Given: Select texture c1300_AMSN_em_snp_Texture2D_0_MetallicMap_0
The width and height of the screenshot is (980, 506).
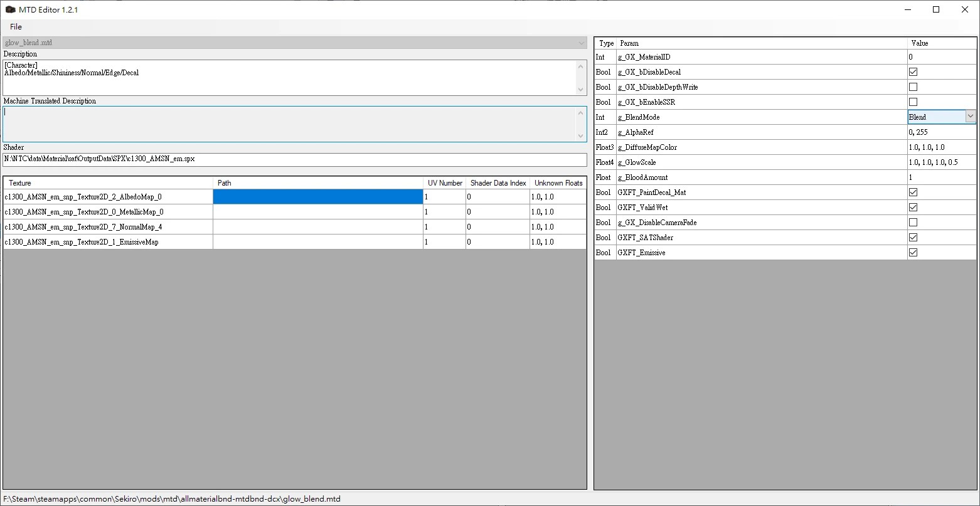Looking at the screenshot, I should (108, 212).
